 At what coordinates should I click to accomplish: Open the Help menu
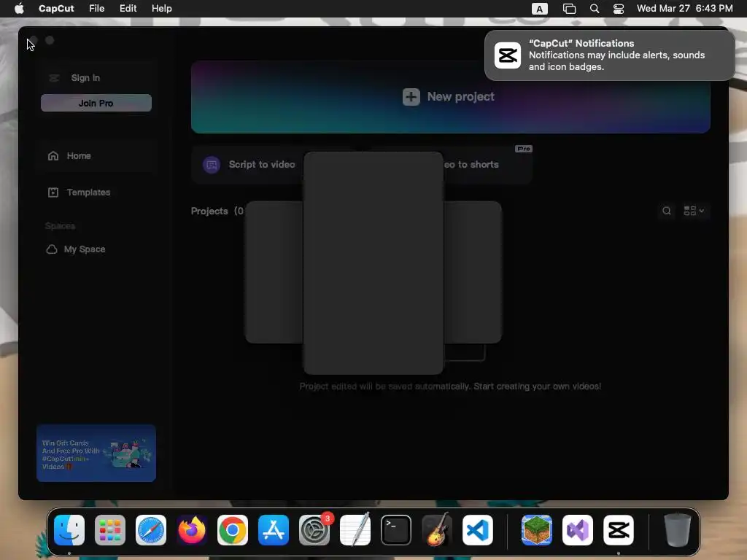(x=161, y=9)
